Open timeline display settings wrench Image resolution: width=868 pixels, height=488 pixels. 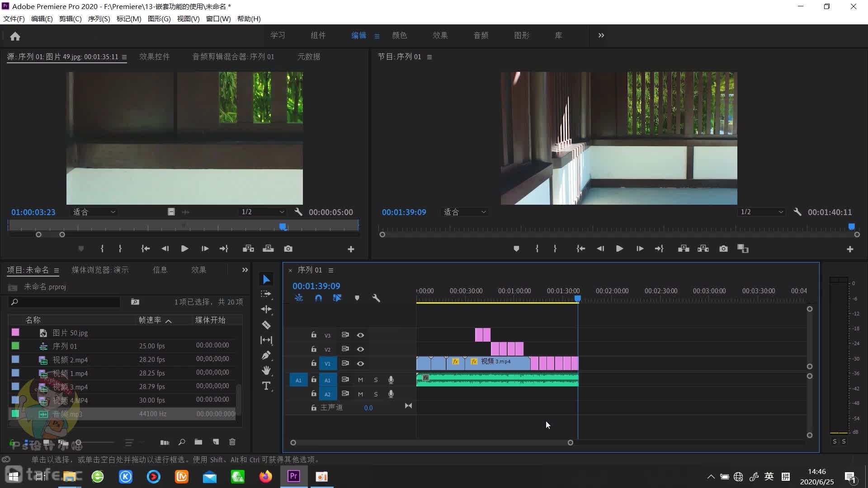coord(376,298)
